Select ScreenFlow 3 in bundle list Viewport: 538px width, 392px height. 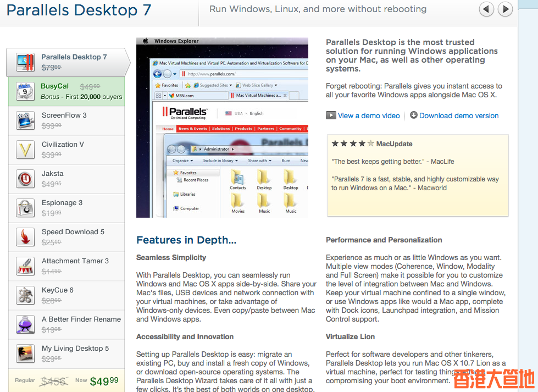coord(66,121)
